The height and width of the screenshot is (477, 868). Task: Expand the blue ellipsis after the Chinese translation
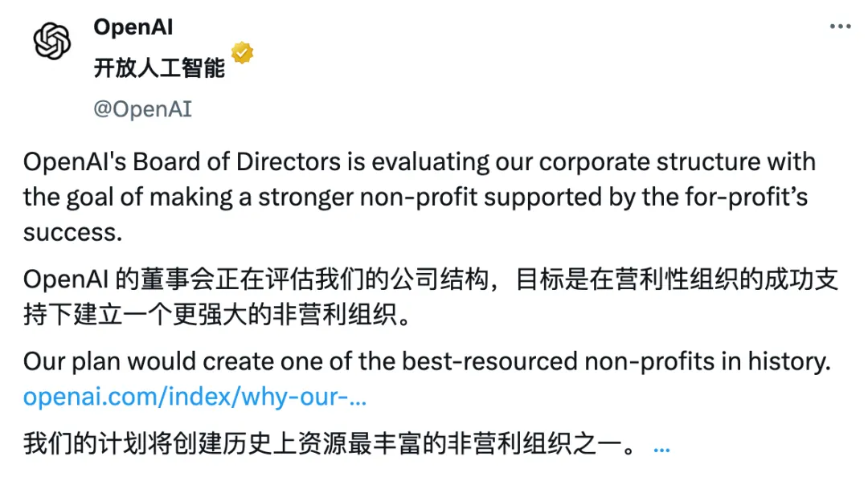(x=661, y=450)
